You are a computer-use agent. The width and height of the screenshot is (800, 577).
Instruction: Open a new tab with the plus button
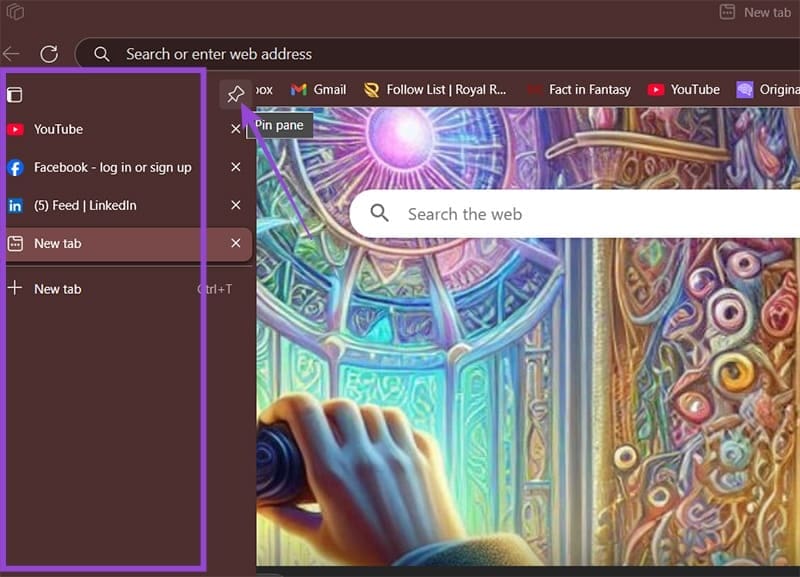click(14, 289)
